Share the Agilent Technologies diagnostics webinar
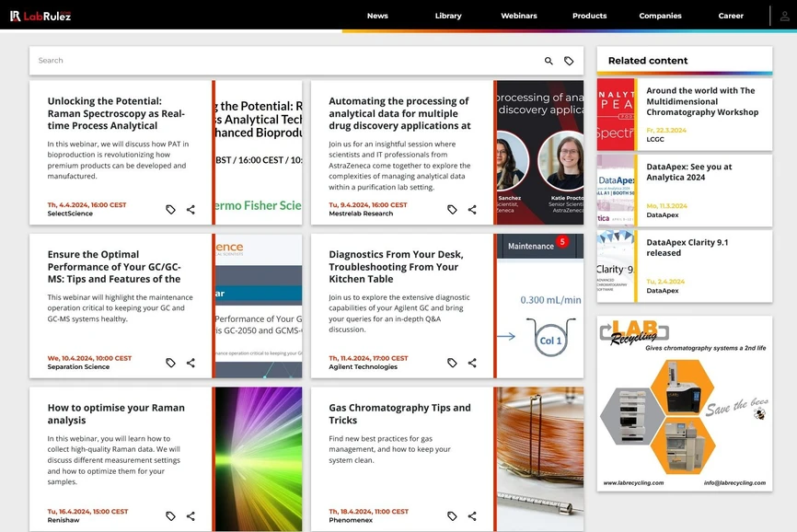The image size is (797, 532). [x=472, y=363]
